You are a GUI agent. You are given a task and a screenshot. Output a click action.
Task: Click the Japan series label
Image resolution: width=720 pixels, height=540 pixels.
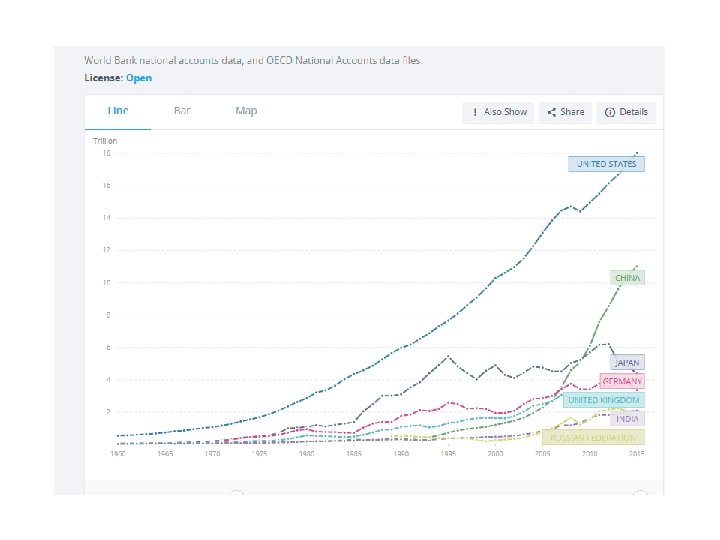627,362
